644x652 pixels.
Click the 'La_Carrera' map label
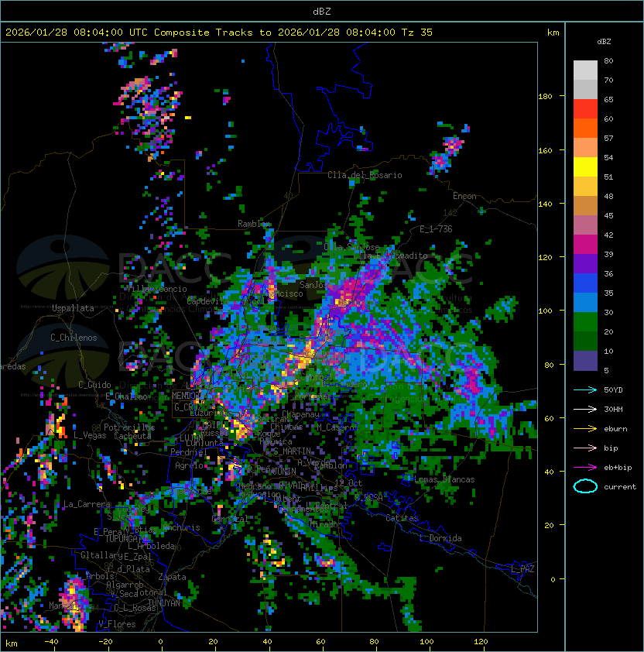coord(87,504)
